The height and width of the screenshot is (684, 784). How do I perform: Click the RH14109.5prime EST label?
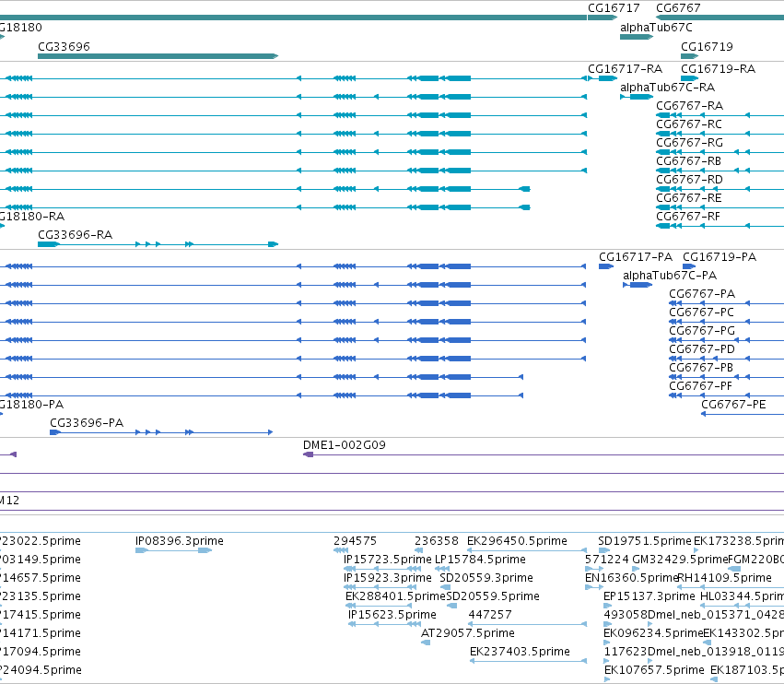pos(724,578)
